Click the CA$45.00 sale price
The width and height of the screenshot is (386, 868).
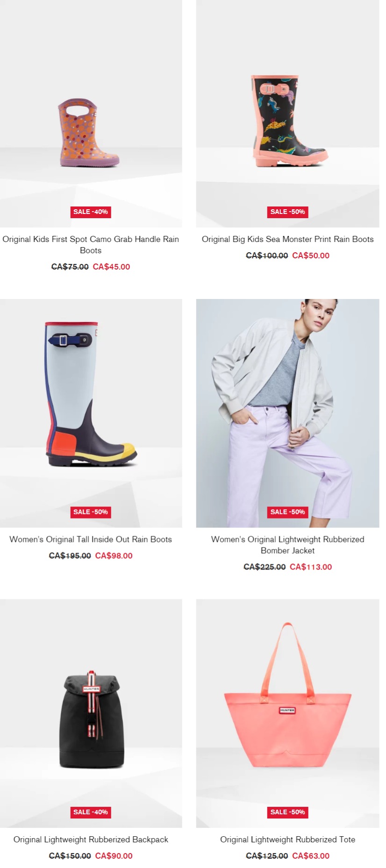[111, 267]
